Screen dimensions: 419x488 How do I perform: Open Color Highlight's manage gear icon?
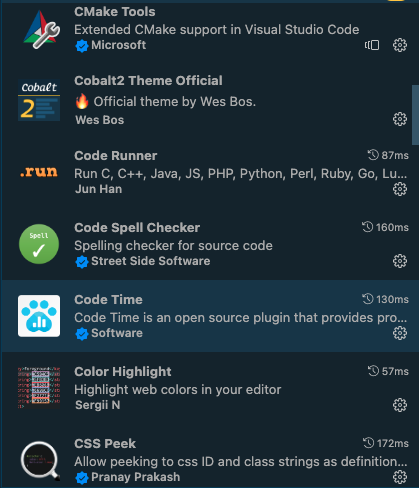point(400,405)
